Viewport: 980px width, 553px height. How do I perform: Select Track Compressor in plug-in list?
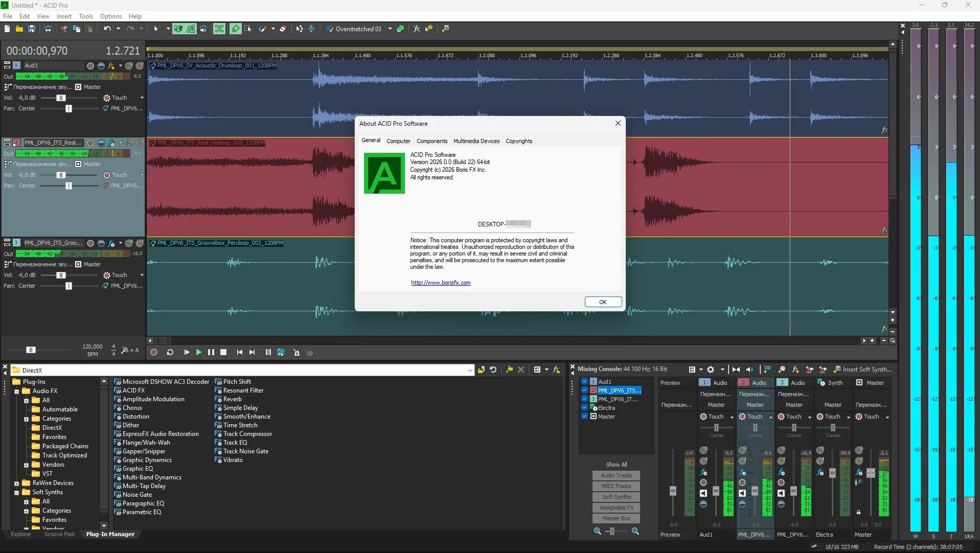(x=247, y=434)
